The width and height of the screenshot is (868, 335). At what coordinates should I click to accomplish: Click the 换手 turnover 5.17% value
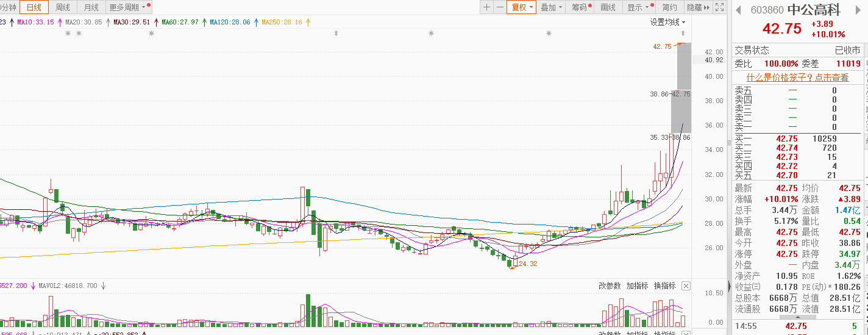(x=786, y=221)
